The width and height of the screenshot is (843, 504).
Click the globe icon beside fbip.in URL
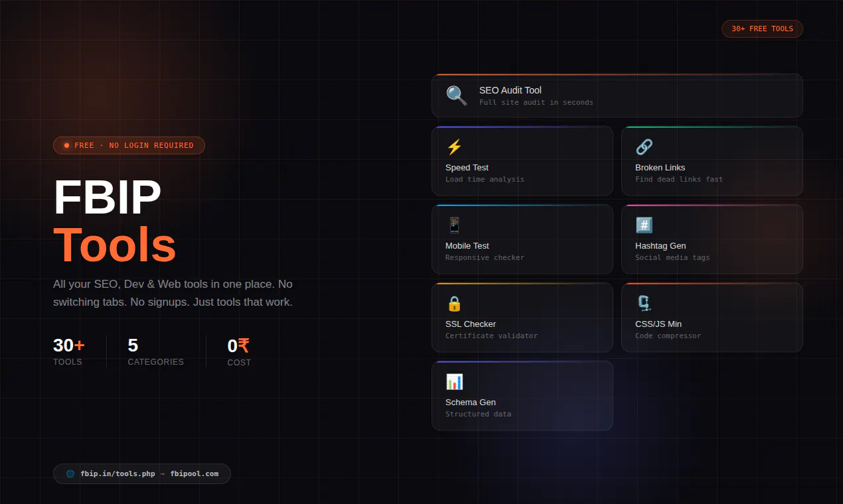(70, 473)
